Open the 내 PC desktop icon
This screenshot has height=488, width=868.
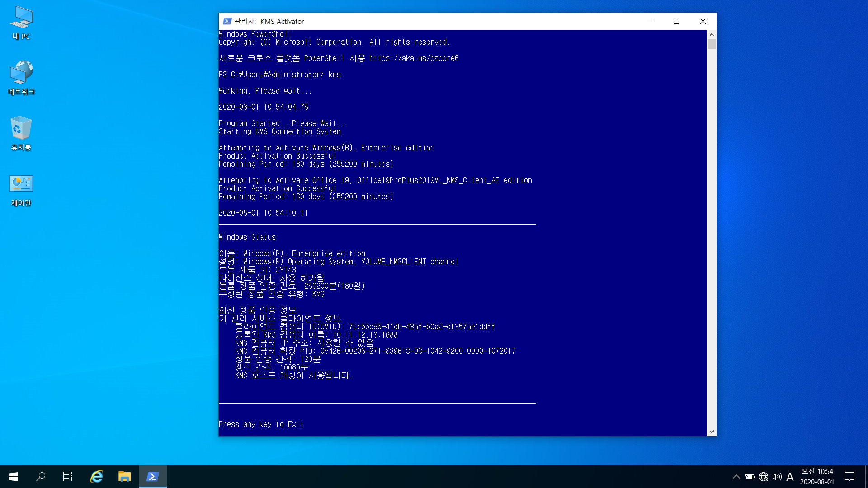pos(21,23)
